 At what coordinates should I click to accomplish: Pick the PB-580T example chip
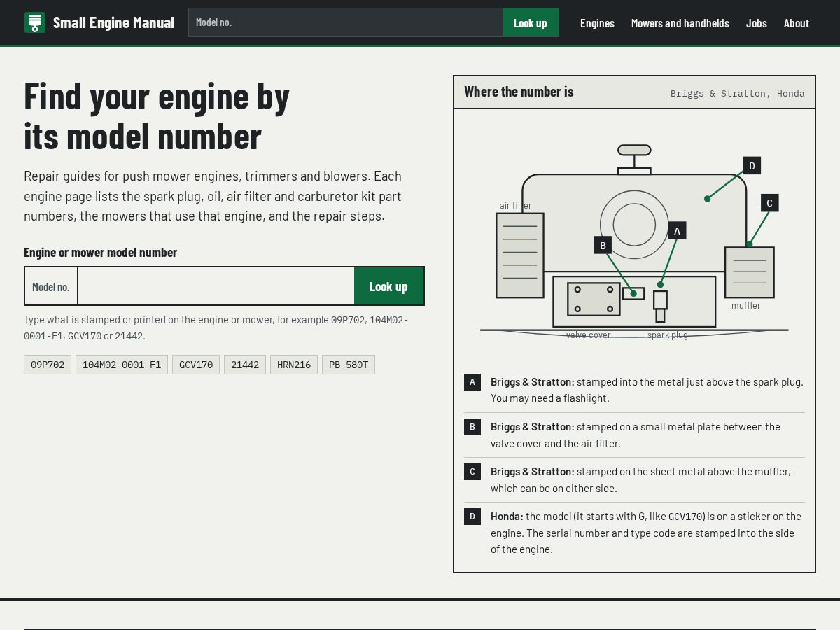click(349, 365)
